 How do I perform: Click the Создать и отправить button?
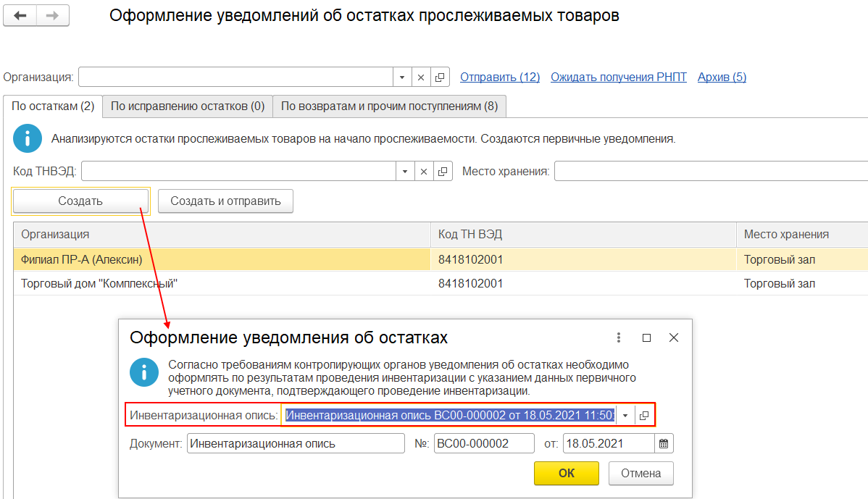pos(225,201)
